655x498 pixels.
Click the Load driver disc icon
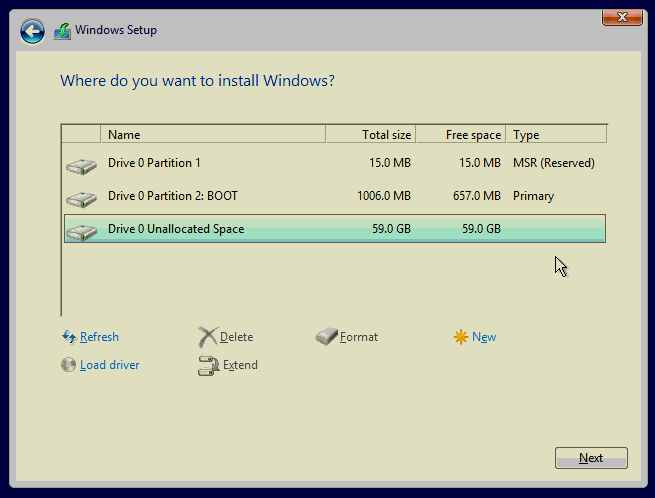pyautogui.click(x=69, y=365)
